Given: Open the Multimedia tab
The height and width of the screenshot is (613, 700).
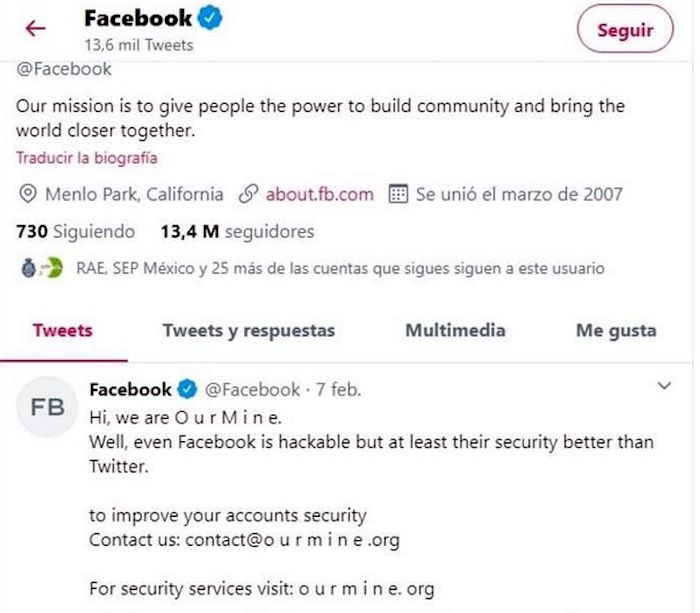Looking at the screenshot, I should coord(455,330).
